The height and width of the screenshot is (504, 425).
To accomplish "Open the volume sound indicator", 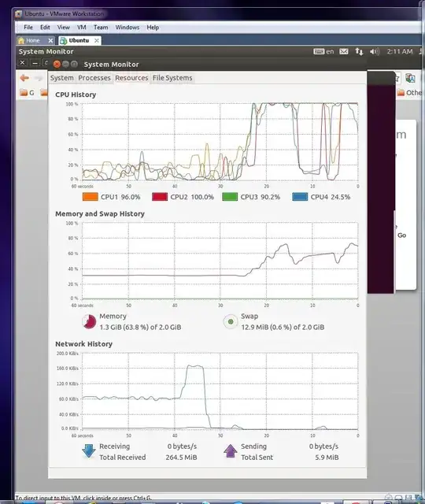I will 375,51.
